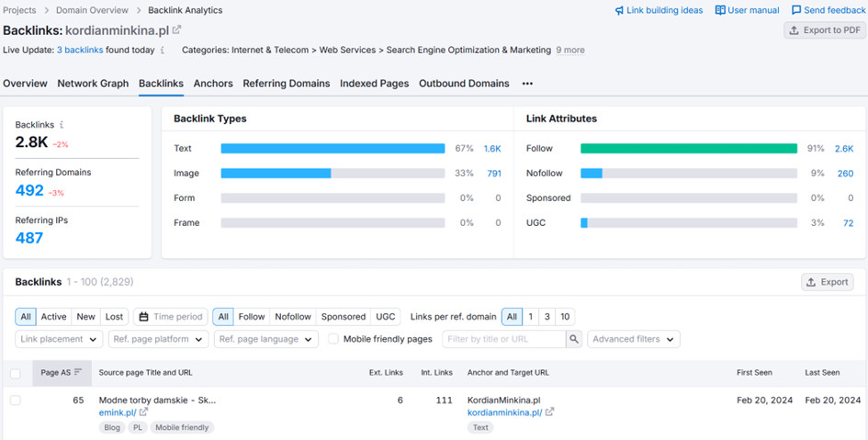Click the Export button in Backlinks table
Screen dimensions: 868x440
[x=827, y=282]
